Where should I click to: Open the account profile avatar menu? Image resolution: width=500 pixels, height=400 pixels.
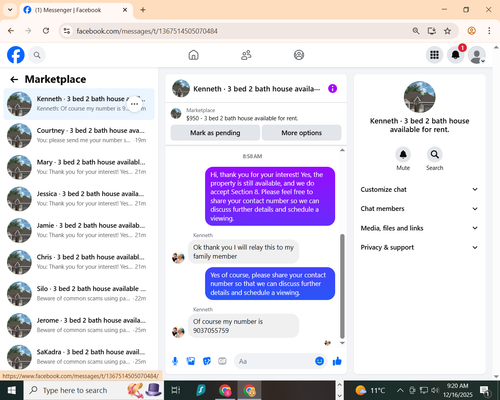click(x=477, y=55)
